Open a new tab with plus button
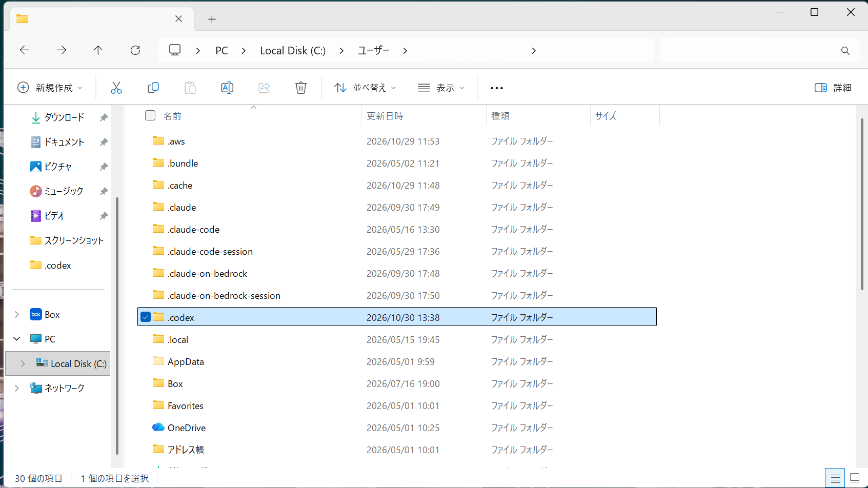 [212, 19]
